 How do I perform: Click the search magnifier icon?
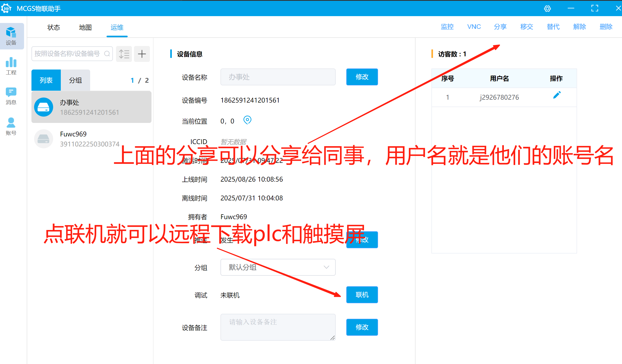point(107,54)
